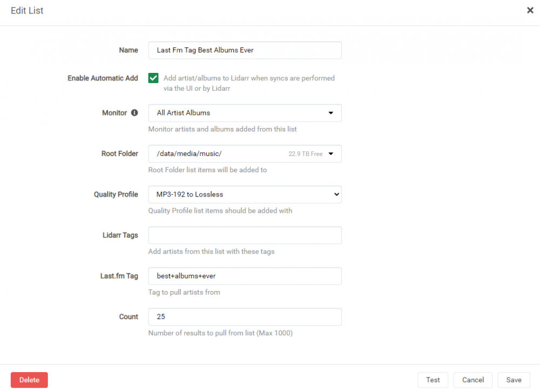Click the Monitor info icon
The width and height of the screenshot is (540, 392).
[x=134, y=113]
